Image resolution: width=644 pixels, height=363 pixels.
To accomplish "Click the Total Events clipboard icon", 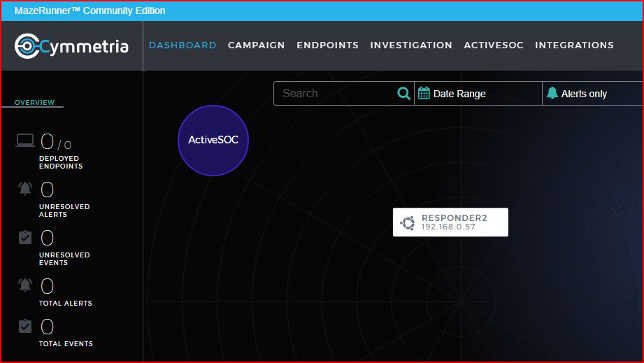I will [25, 326].
